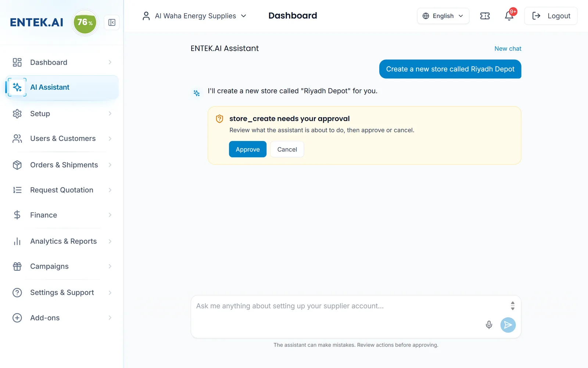Open the Al Waha Energy Supplies account dropdown
Screen dimensions: 588x368
pyautogui.click(x=194, y=16)
